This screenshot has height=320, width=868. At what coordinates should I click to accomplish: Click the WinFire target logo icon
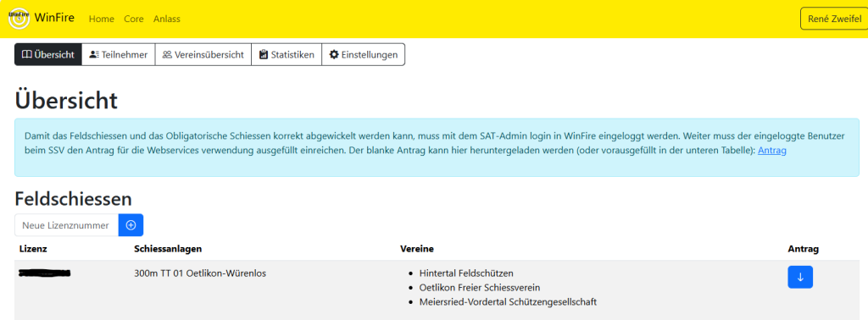19,19
